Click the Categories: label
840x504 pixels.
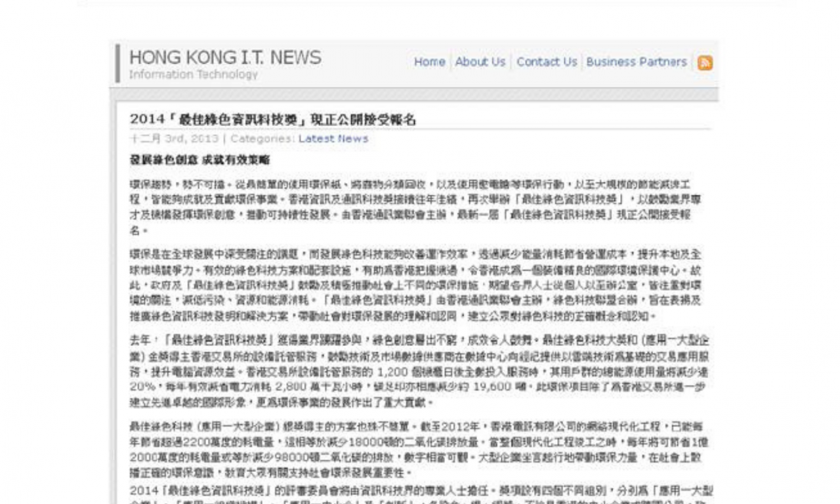coord(262,139)
